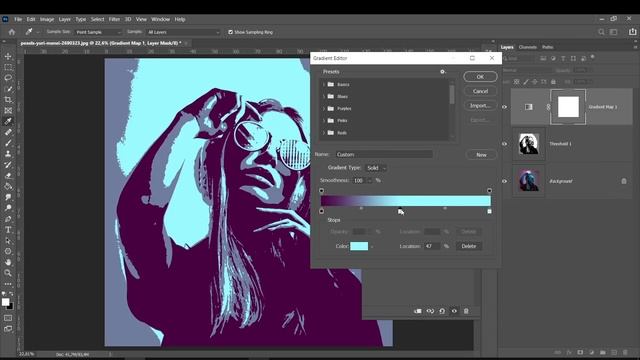Click the clip-to-layer icon in Properties panel
Viewport: 640px width, 360px height.
[x=418, y=311]
